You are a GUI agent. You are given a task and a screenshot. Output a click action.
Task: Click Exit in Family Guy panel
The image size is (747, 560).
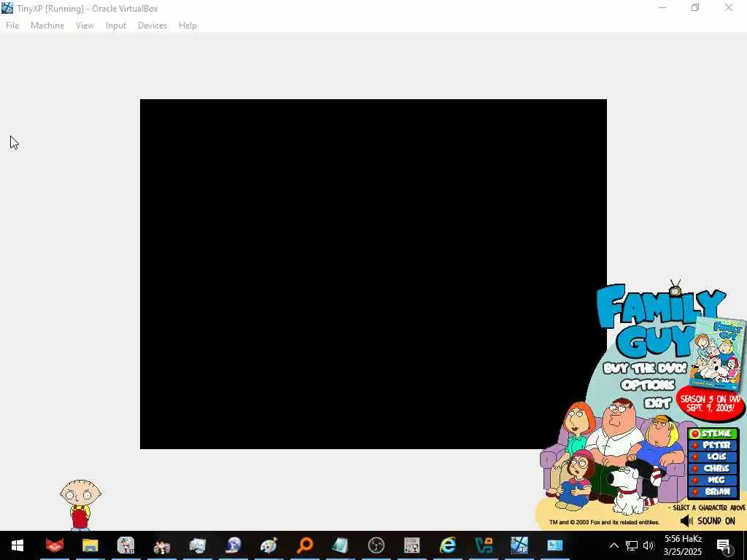coord(657,403)
